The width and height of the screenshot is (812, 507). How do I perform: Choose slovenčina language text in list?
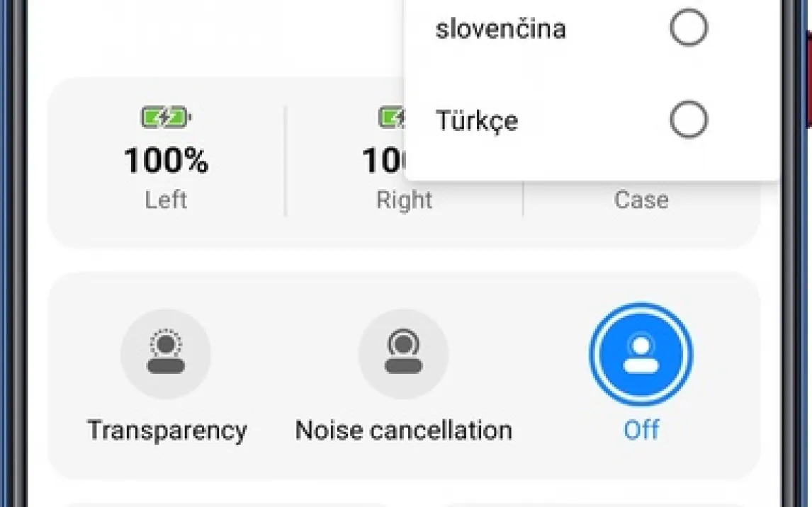pos(500,30)
